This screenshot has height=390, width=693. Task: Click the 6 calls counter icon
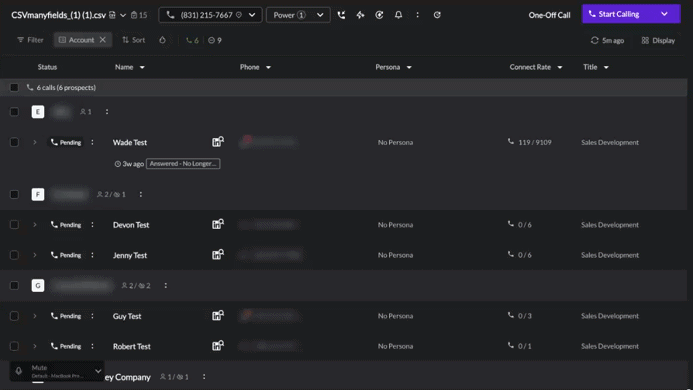192,40
